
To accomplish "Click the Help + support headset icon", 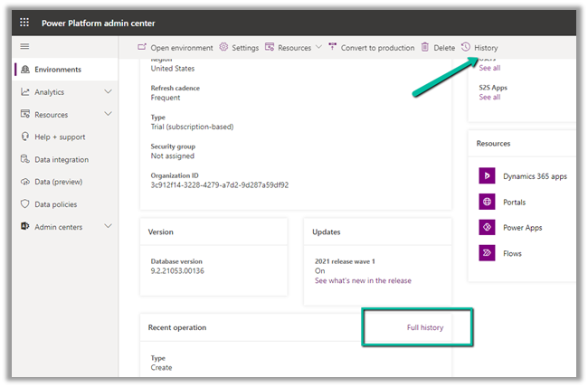I will click(25, 137).
